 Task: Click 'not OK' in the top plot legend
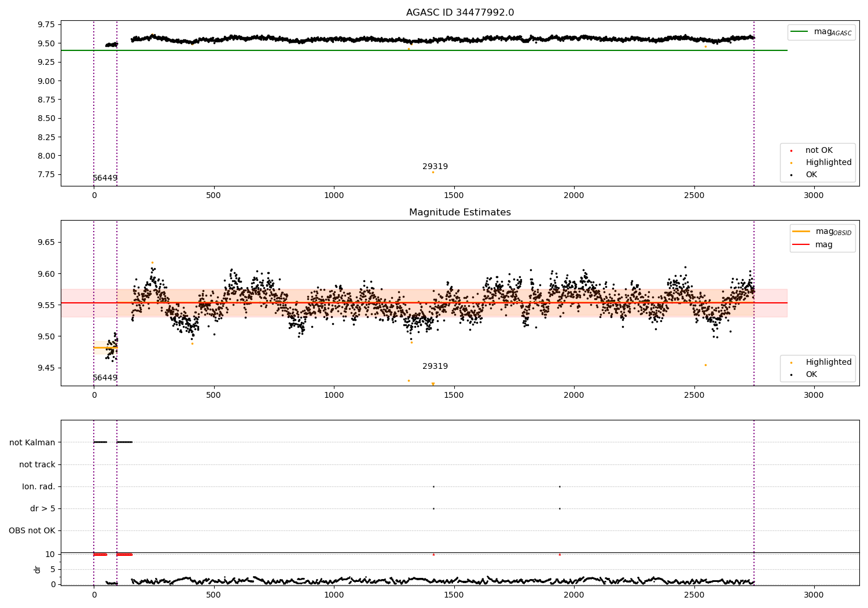pyautogui.click(x=818, y=151)
